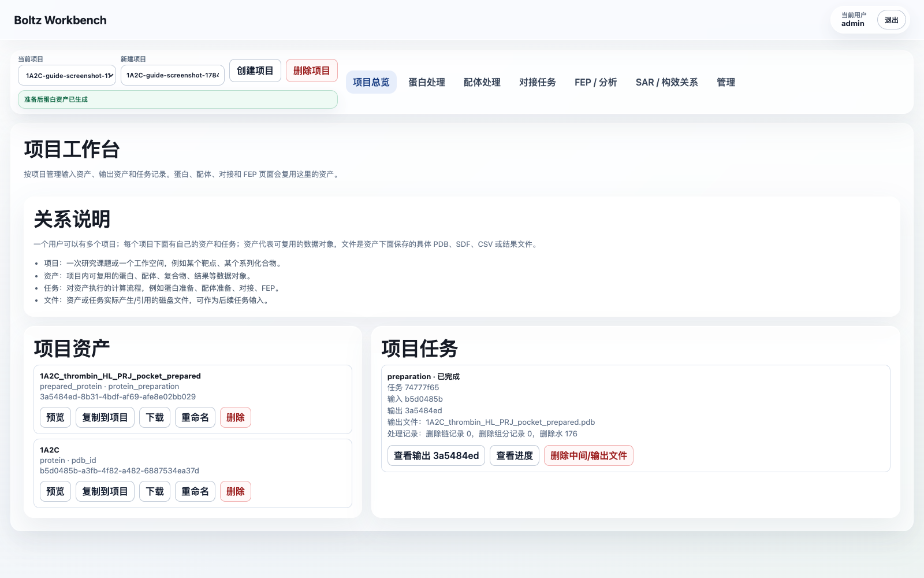Viewport: 924px width, 578px height.
Task: Delete the 1A2C pdb_id asset
Action: point(236,491)
